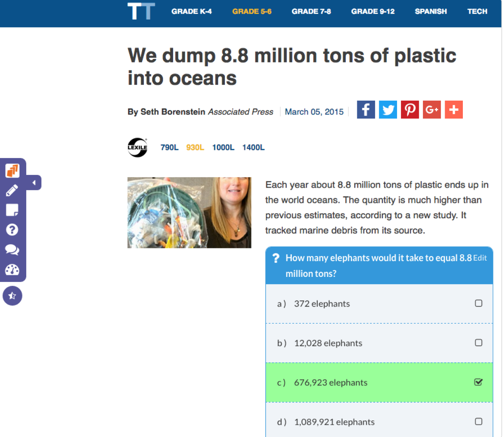Check the 12,028 elephants answer box
This screenshot has width=504, height=437.
click(x=478, y=343)
